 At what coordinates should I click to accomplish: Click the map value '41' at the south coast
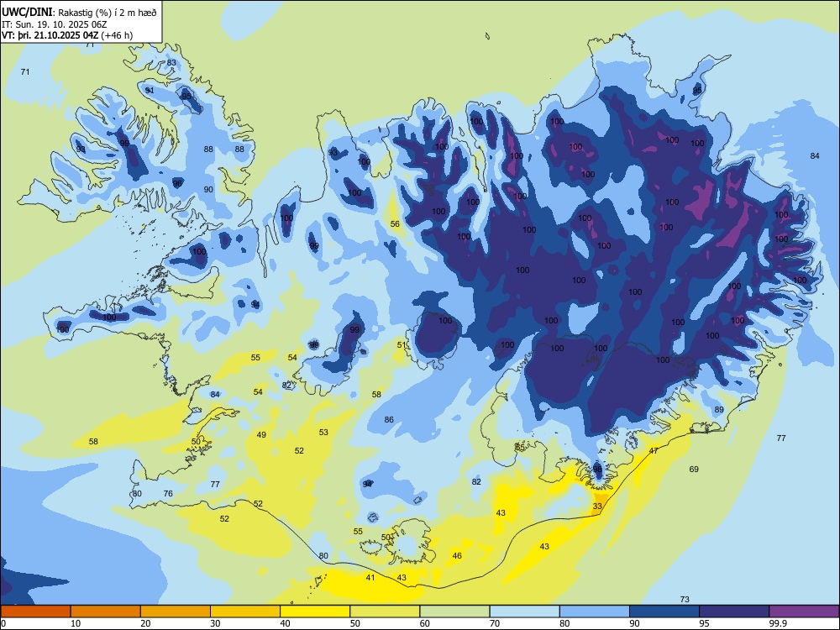point(370,578)
